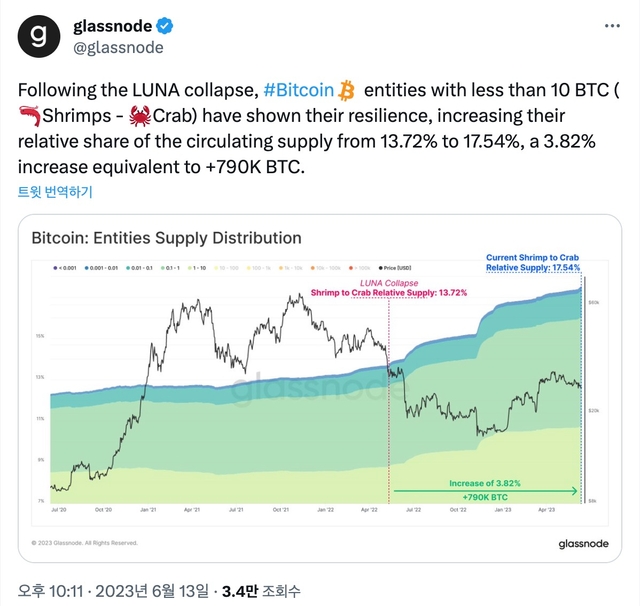Image resolution: width=640 pixels, height=606 pixels.
Task: Click the crab emoji in tweet
Action: (141, 117)
